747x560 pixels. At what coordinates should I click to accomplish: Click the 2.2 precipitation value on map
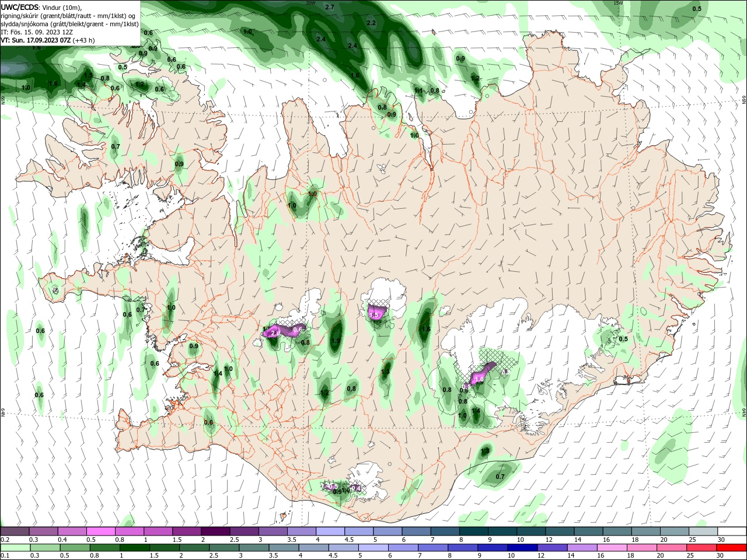(371, 23)
